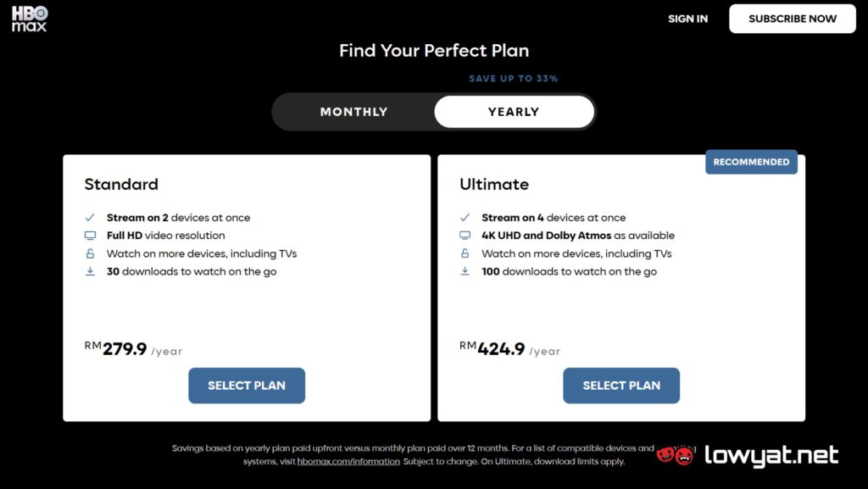
Task: Click the Ultimate plan title
Action: click(x=494, y=184)
